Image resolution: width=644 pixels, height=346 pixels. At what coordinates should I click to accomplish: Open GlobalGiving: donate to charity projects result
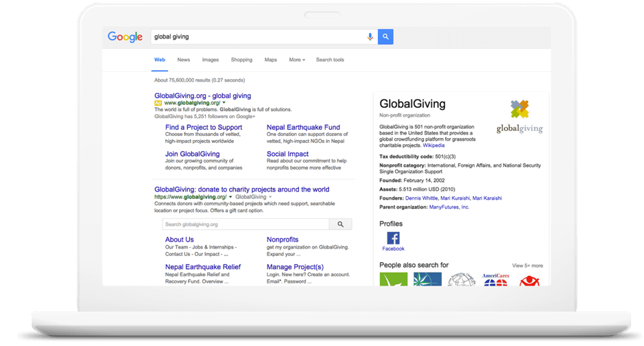[242, 189]
